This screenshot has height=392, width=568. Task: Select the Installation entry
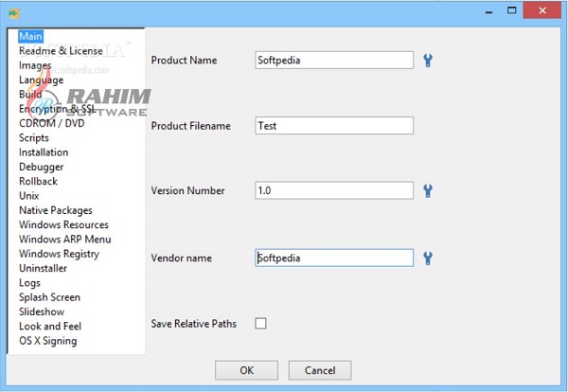44,152
